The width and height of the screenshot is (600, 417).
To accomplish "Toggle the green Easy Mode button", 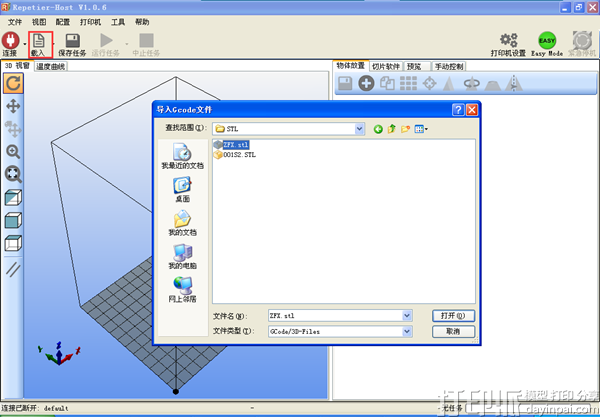I will pos(547,40).
